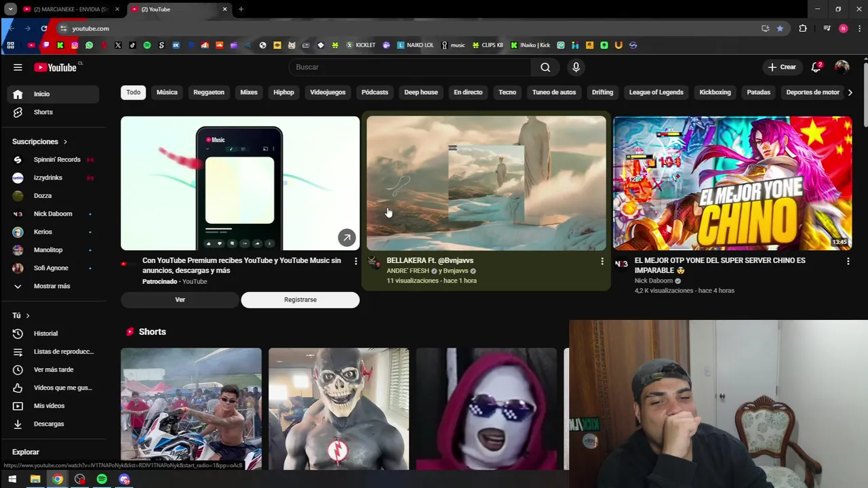Open Ver más tarde in the sidebar
Screen dimensions: 868x488
coord(53,369)
